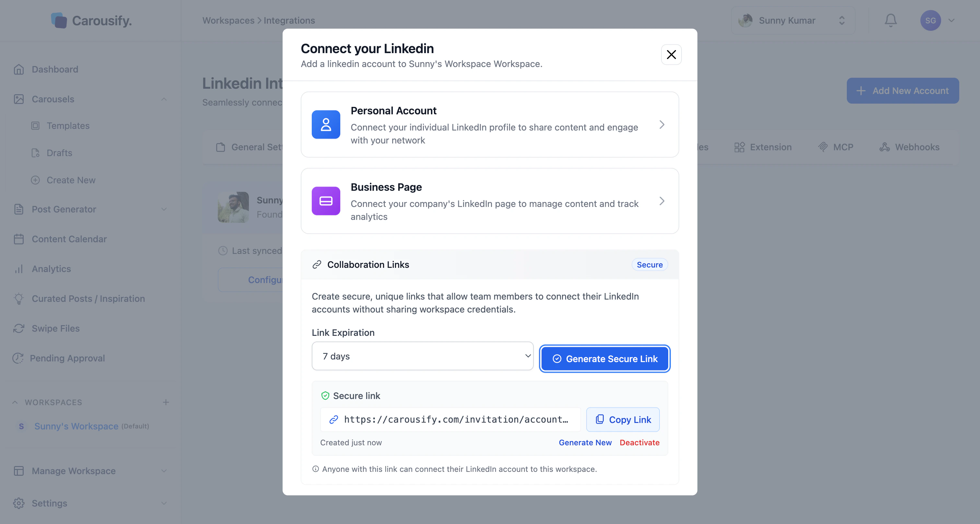Click the Swipe Files refresh icon
Viewport: 980px width, 524px height.
tap(19, 328)
